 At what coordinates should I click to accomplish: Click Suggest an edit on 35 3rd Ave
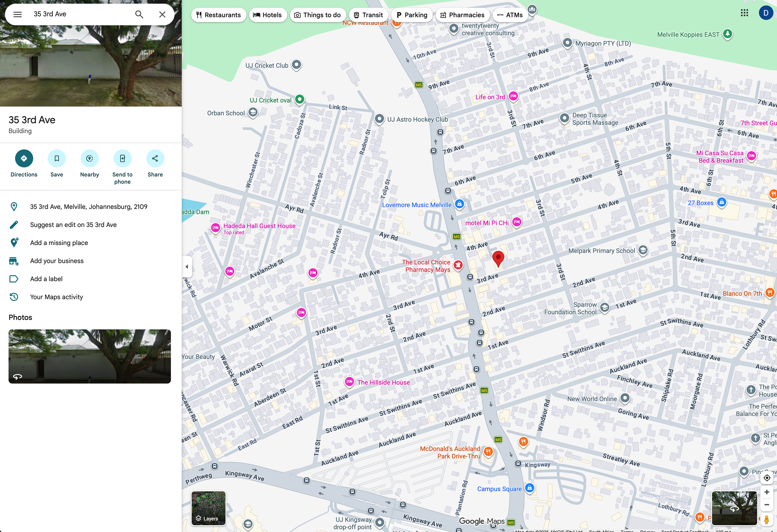73,225
